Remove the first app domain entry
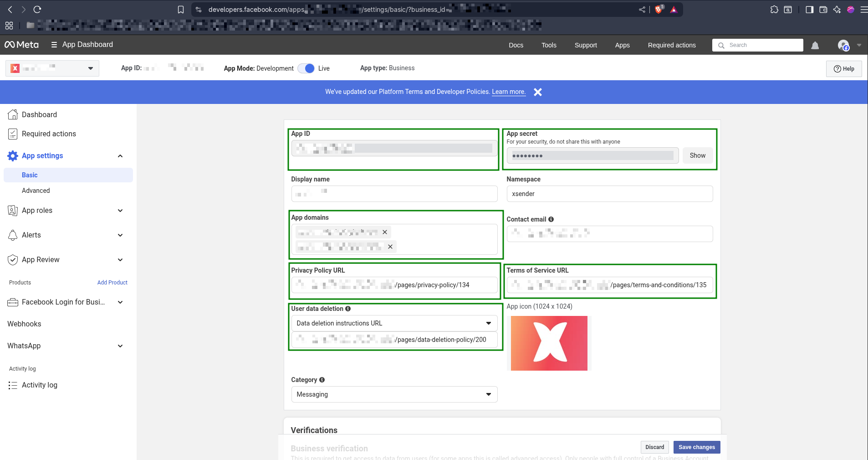Viewport: 868px width, 460px height. click(x=385, y=232)
